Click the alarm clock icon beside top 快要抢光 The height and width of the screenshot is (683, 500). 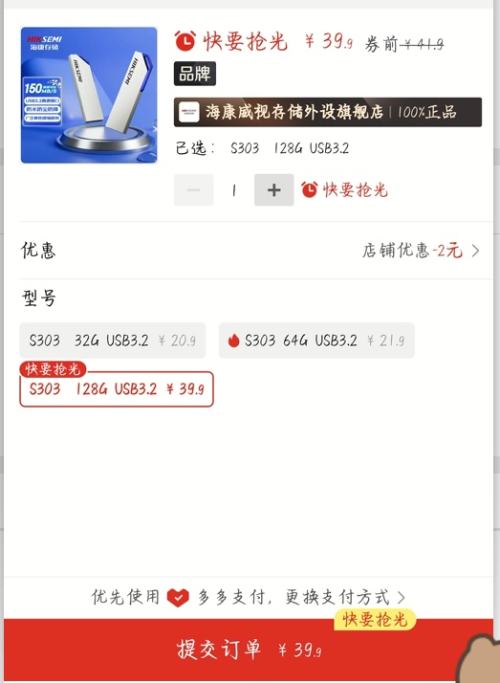(185, 41)
